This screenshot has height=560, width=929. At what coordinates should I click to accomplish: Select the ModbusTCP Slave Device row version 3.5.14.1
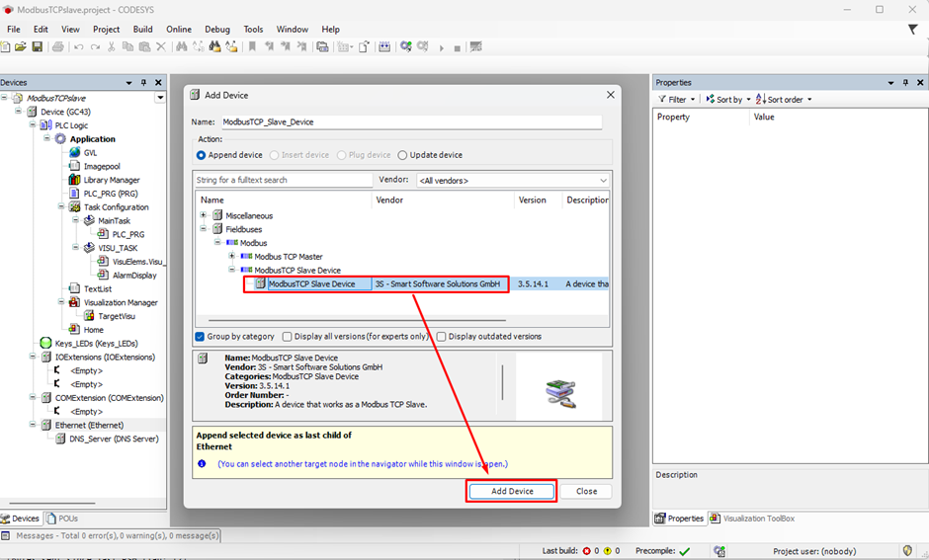pyautogui.click(x=401, y=284)
